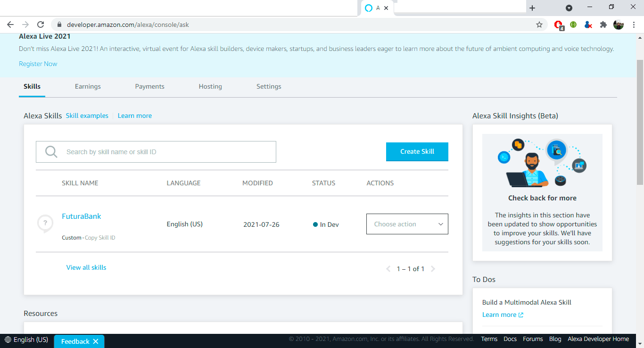
Task: Focus the skill name search field
Action: [156, 152]
